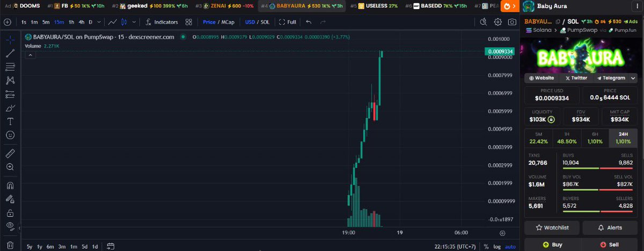Open chart settings gear
The width and height of the screenshot is (644, 251).
498,22
